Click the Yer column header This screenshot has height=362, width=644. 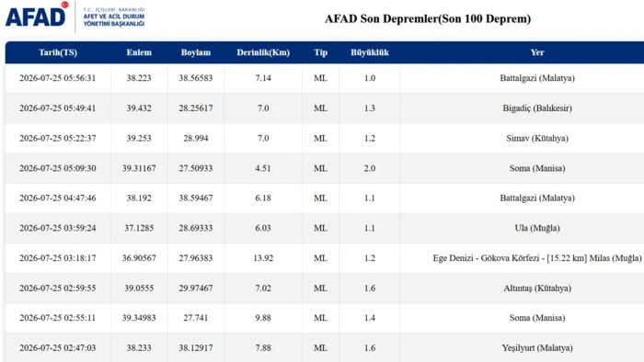coord(537,52)
